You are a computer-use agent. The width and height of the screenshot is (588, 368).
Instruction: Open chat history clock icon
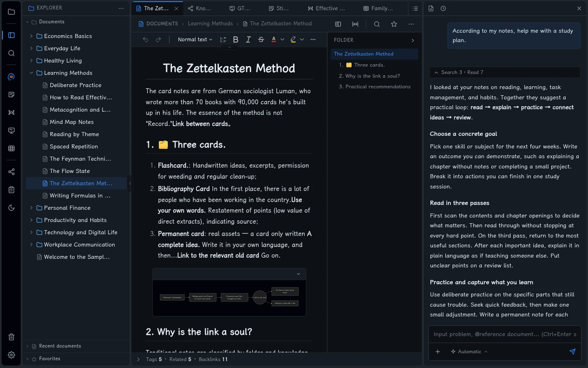[443, 9]
